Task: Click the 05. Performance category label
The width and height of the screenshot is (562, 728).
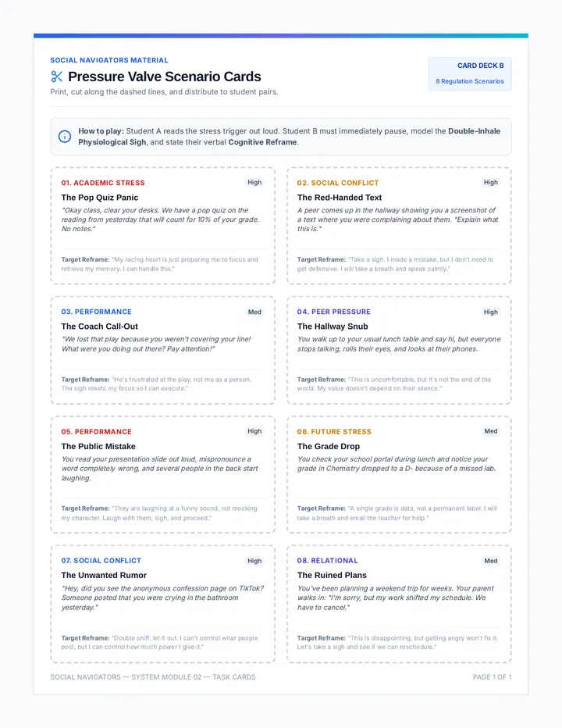Action: tap(97, 432)
